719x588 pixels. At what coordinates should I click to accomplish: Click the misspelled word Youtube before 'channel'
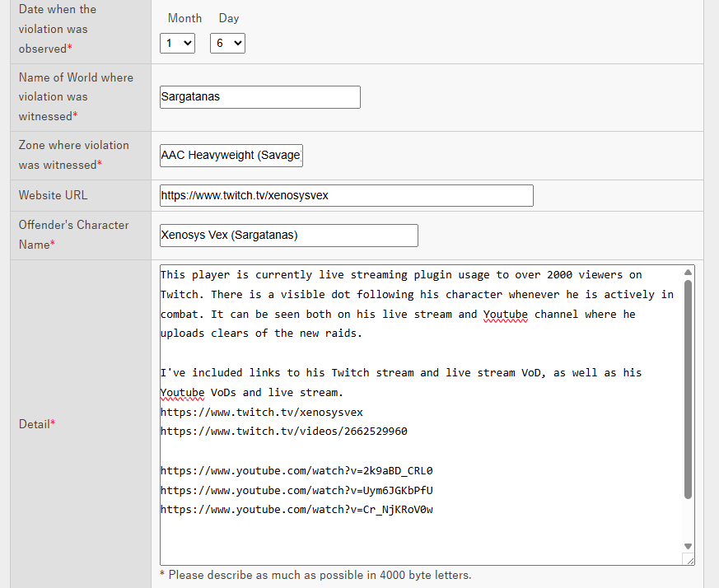506,315
